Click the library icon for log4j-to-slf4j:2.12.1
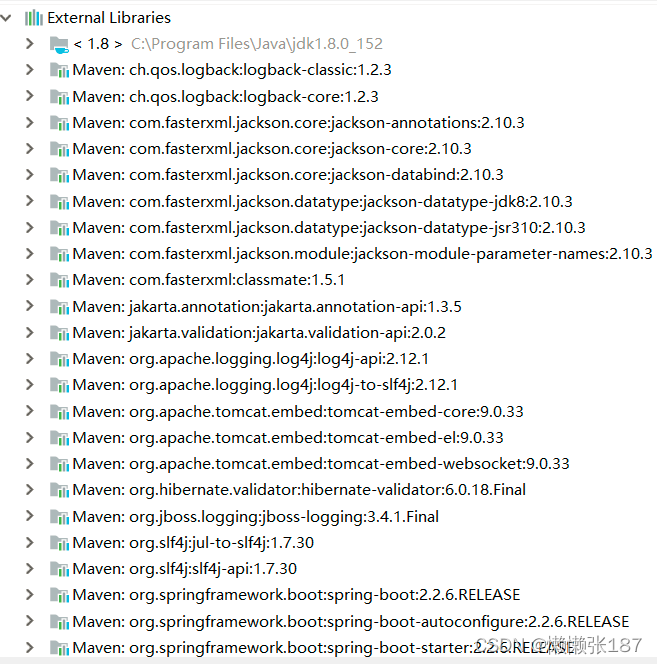Viewport: 657px width, 664px height. coord(59,385)
